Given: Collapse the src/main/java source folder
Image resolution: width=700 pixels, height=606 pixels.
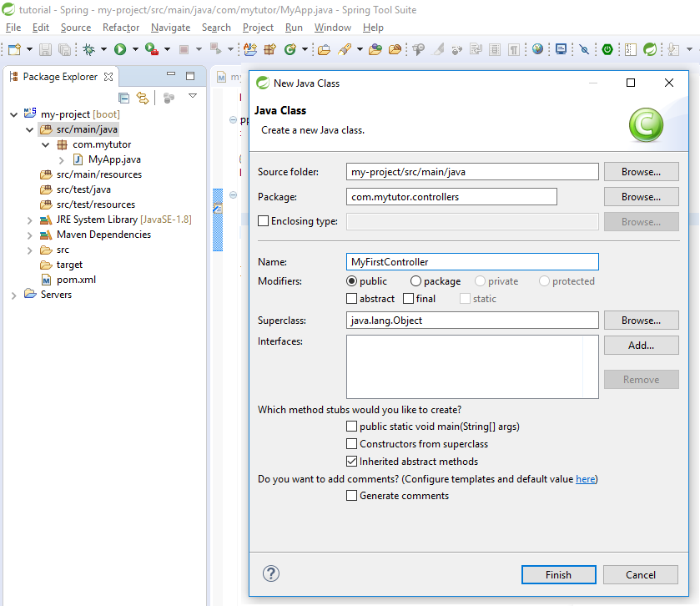Looking at the screenshot, I should click(29, 130).
